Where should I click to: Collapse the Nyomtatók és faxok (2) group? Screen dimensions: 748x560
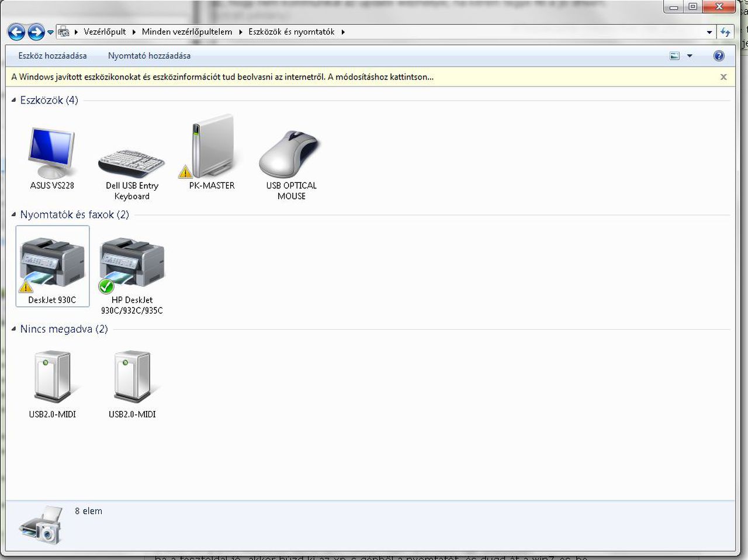(13, 215)
